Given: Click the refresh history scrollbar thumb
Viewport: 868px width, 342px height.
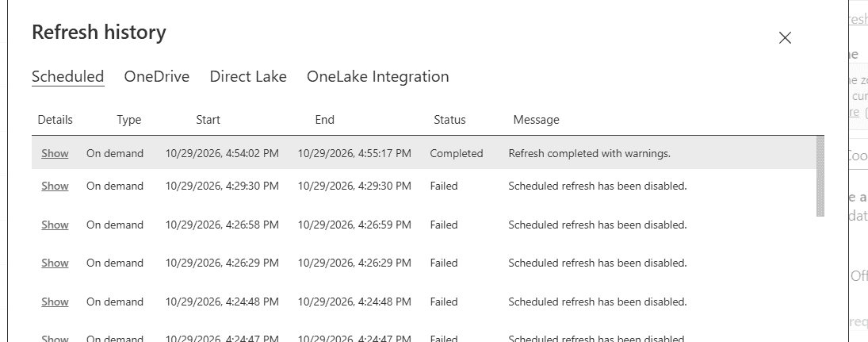Looking at the screenshot, I should [820, 177].
